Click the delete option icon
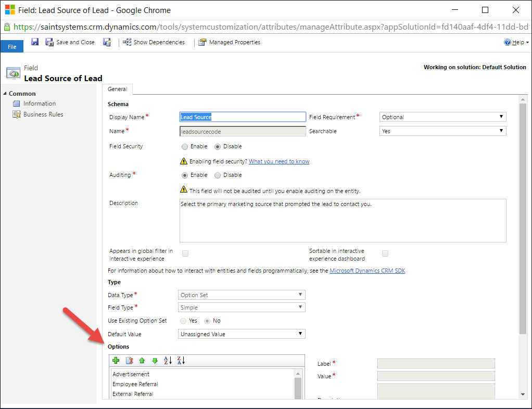Screen dimensions: 532x409 pos(130,360)
